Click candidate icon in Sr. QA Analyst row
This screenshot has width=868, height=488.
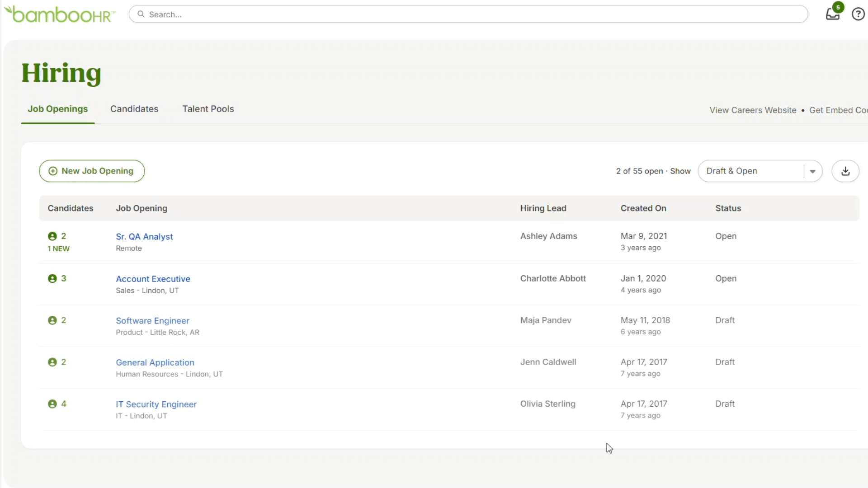pyautogui.click(x=52, y=236)
